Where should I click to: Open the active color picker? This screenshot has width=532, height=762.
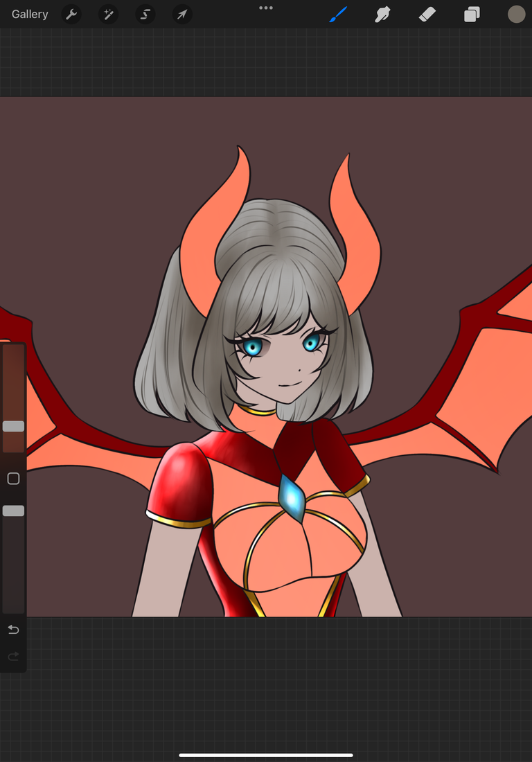517,14
